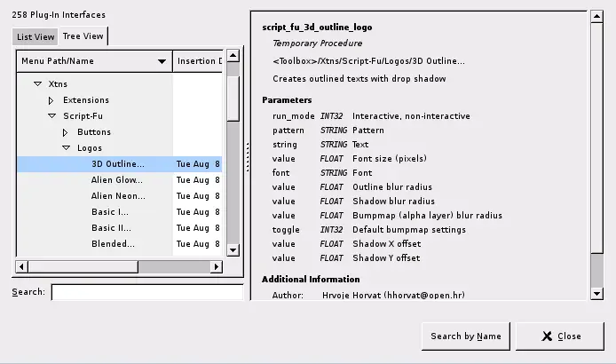The image size is (616, 364).
Task: Click the Search by Name button
Action: tap(465, 336)
